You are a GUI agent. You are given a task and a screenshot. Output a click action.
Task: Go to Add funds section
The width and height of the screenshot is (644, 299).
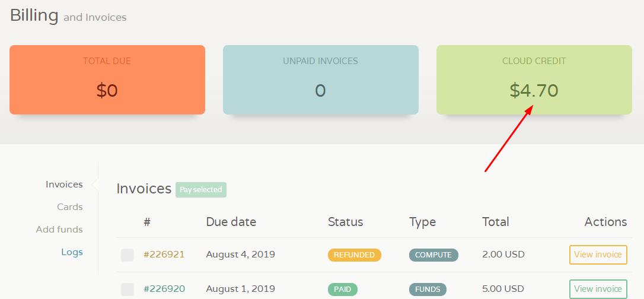[59, 230]
